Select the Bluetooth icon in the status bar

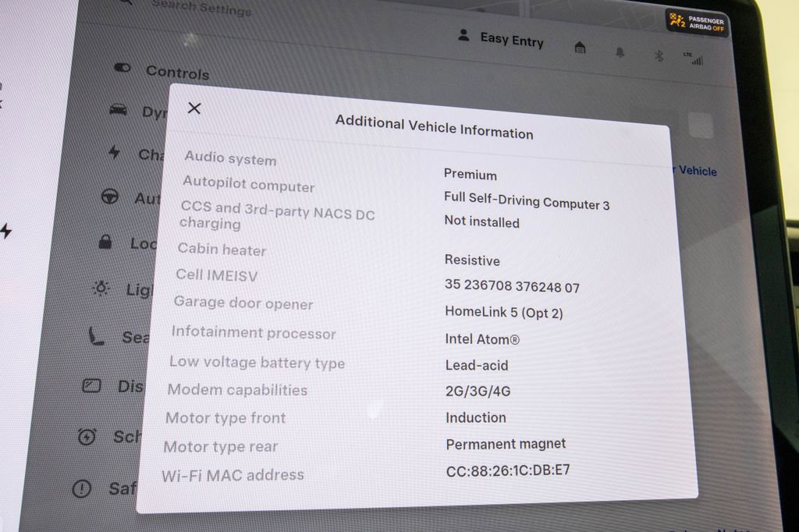coord(658,55)
